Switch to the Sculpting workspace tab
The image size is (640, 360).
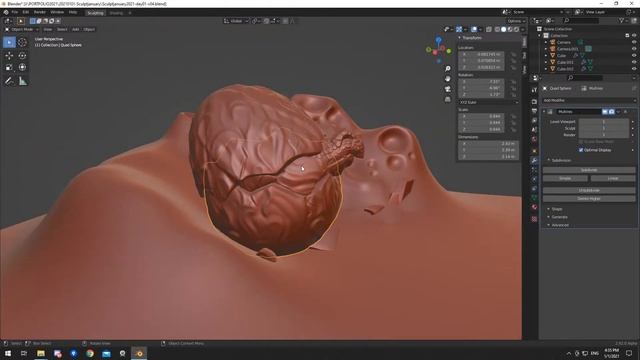[95, 13]
